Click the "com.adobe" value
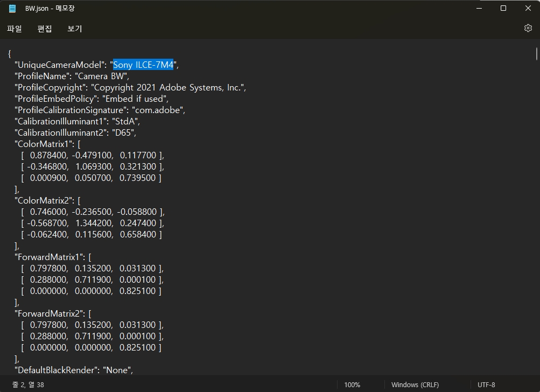540x392 pixels. [157, 110]
